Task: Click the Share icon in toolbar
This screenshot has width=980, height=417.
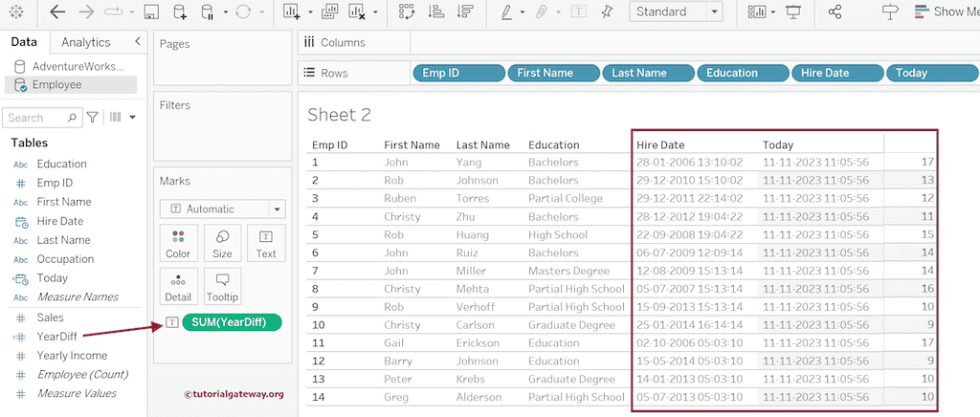Action: click(835, 12)
